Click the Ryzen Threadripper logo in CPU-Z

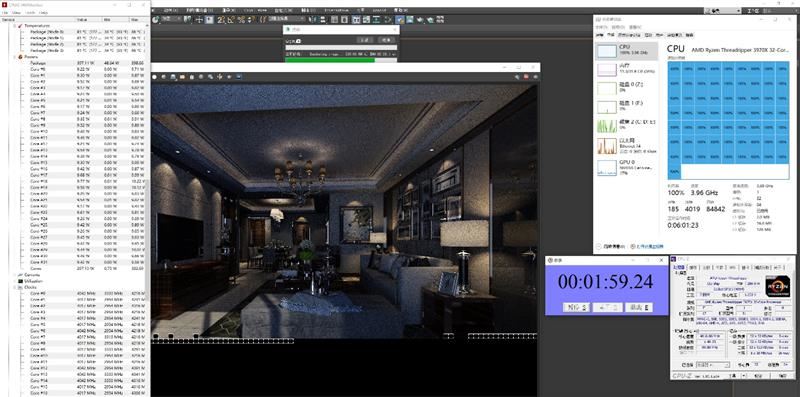[778, 286]
